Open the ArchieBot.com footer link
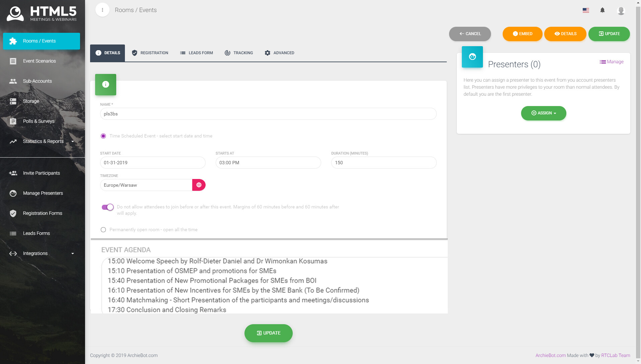This screenshot has width=641, height=364. [x=551, y=355]
